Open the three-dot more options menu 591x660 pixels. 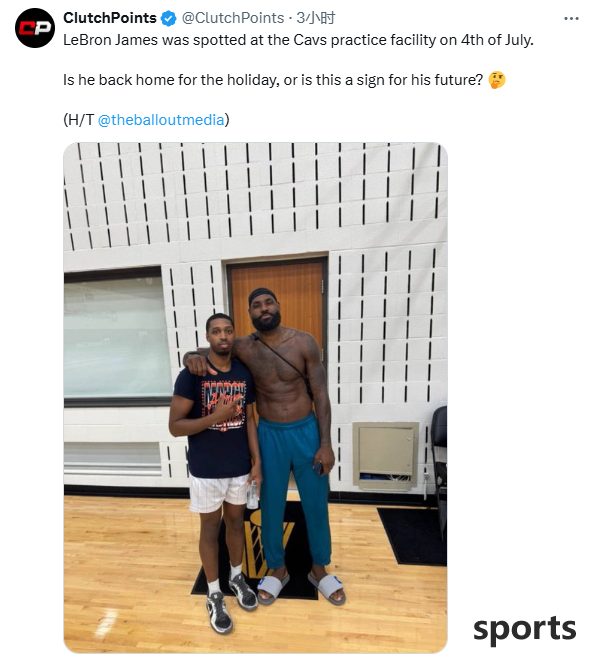click(x=571, y=19)
